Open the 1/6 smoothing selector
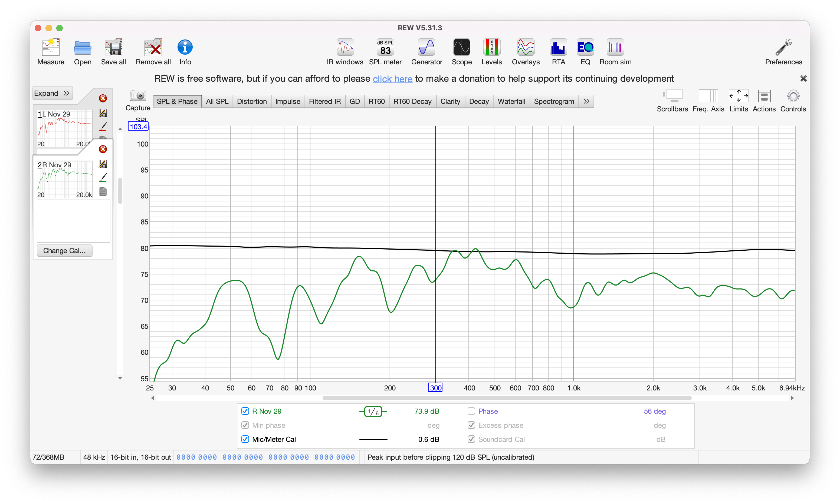Image resolution: width=840 pixels, height=504 pixels. 373,411
